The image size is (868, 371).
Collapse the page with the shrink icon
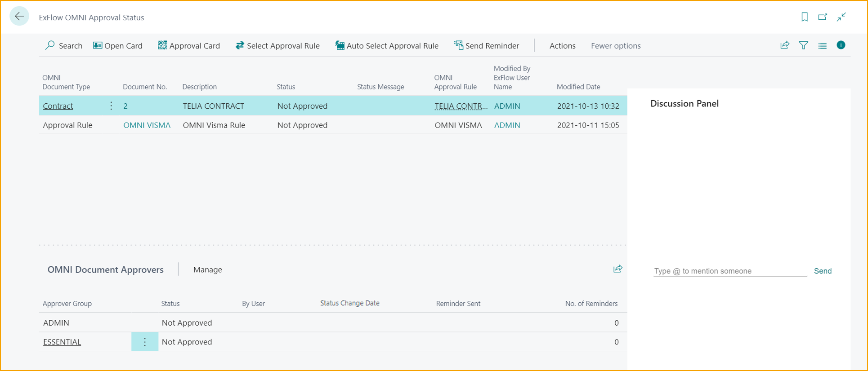[841, 17]
